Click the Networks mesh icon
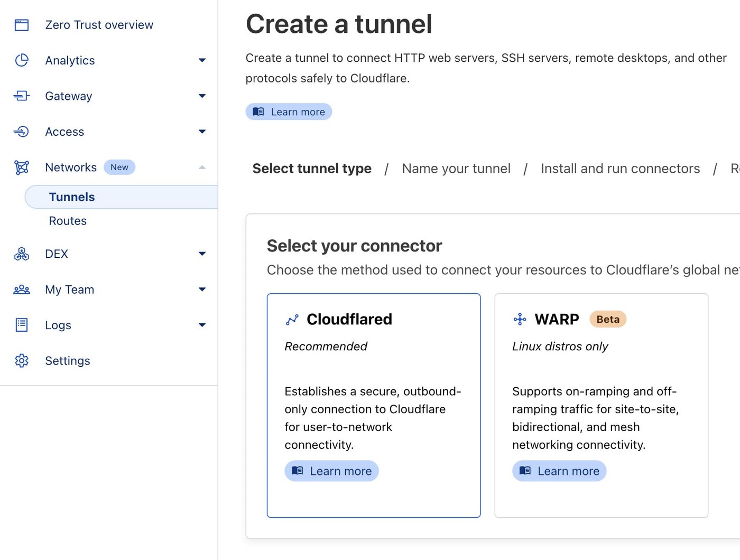Screen dimensions: 740x560 22,167
